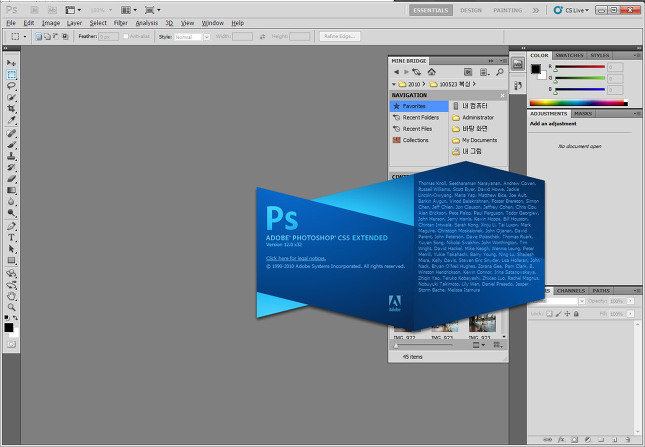Click here for legal notices link
Image resolution: width=645 pixels, height=447 pixels.
pos(296,258)
